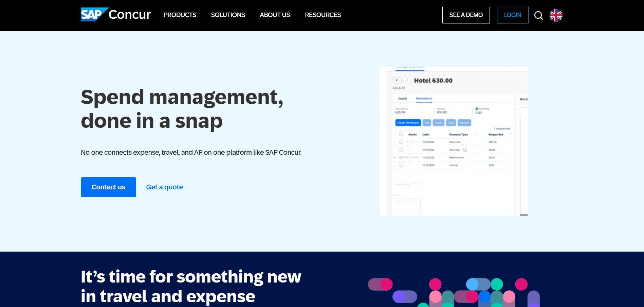Check the select-all checkbox above the expense rows
Screen dimensions: 644x307
(x=401, y=135)
